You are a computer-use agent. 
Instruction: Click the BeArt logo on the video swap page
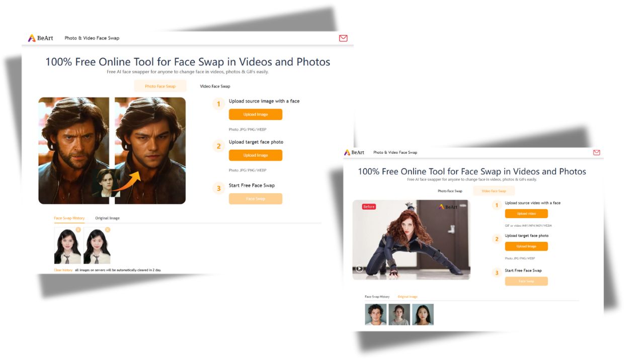tap(354, 152)
